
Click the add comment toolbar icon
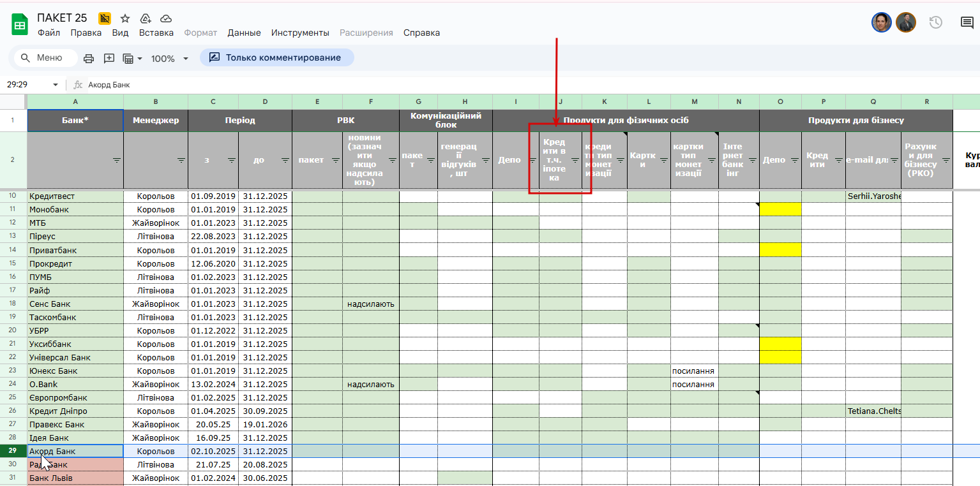click(109, 58)
